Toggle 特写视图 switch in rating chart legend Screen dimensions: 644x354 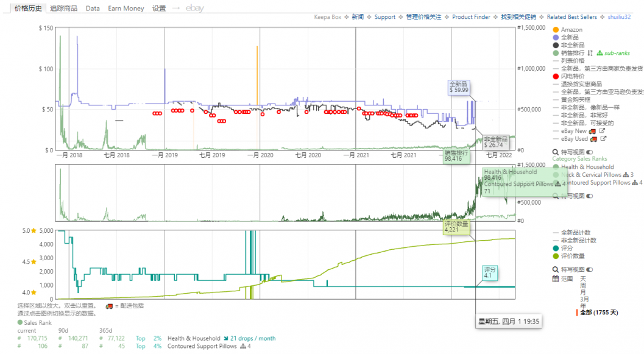click(590, 269)
